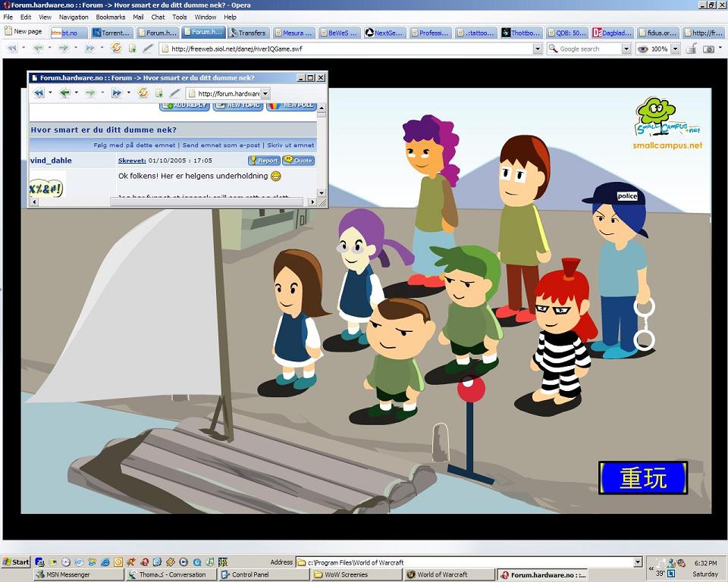Click the Rewind button in main toolbar
Image resolution: width=728 pixels, height=582 pixels.
pos(11,48)
